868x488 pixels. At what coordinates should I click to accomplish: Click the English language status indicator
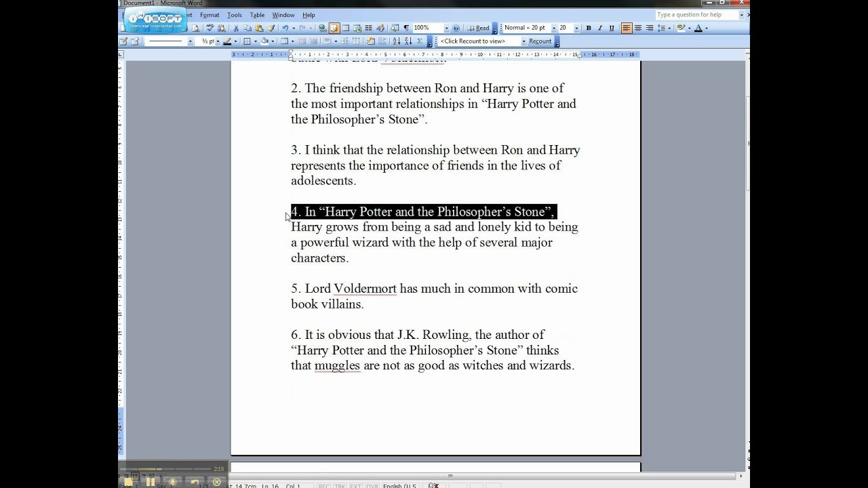400,485
